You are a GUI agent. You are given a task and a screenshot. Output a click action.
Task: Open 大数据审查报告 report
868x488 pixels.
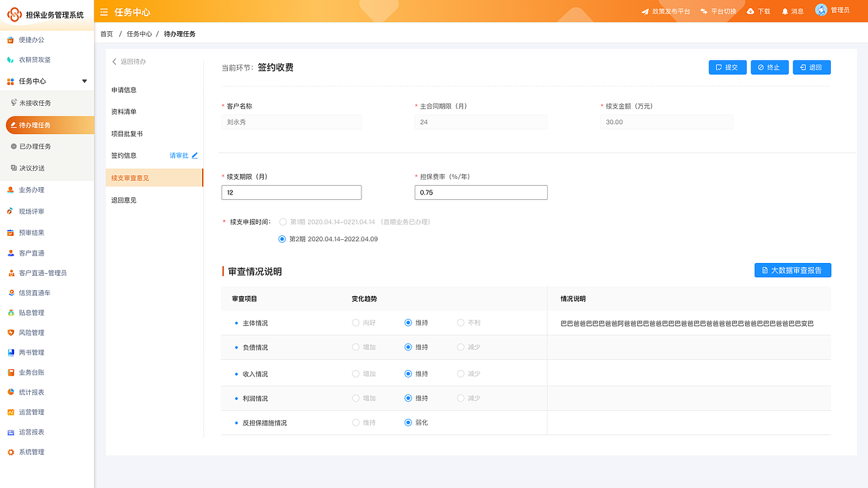(x=792, y=270)
